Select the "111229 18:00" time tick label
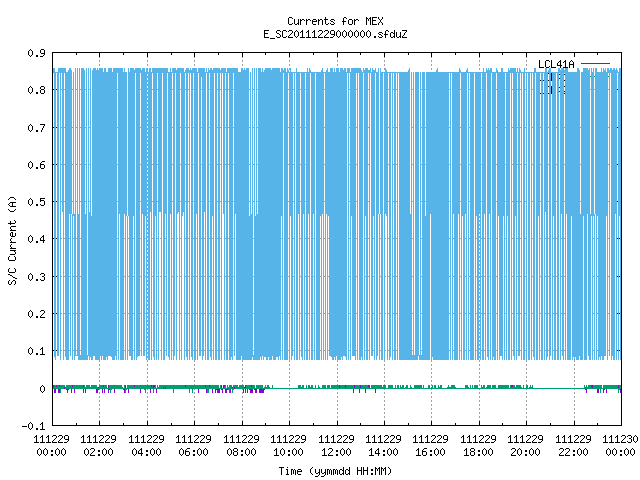 click(478, 446)
